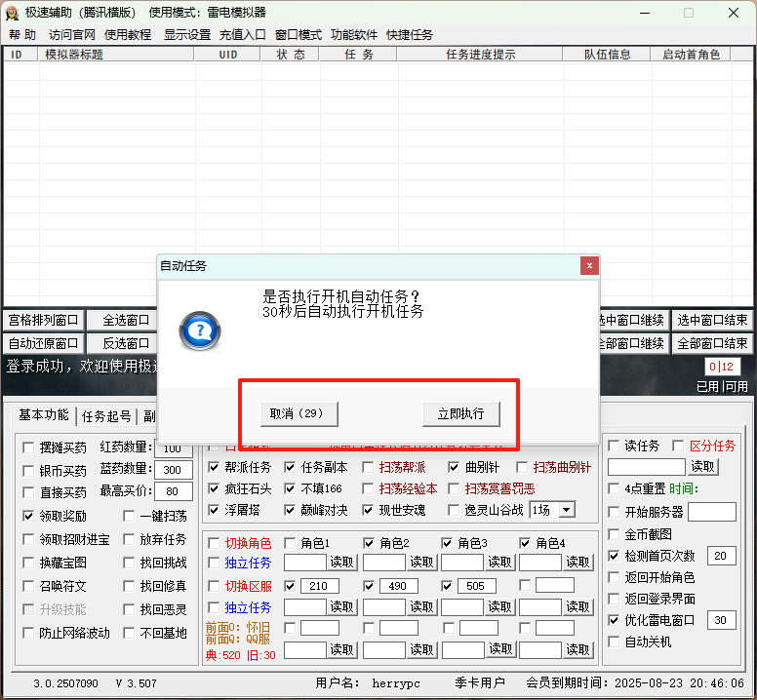This screenshot has height=700, width=757.
Task: Switch to the 任务起号 tab
Action: [106, 416]
